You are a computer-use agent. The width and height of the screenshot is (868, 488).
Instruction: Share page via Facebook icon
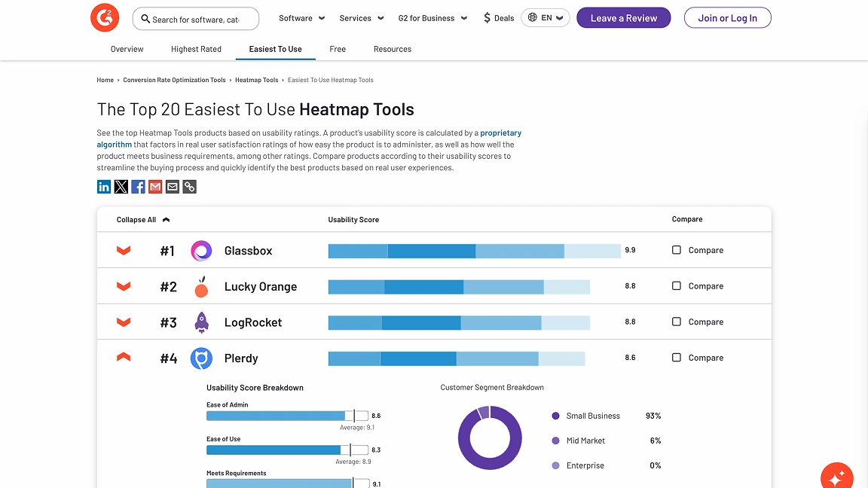click(139, 187)
